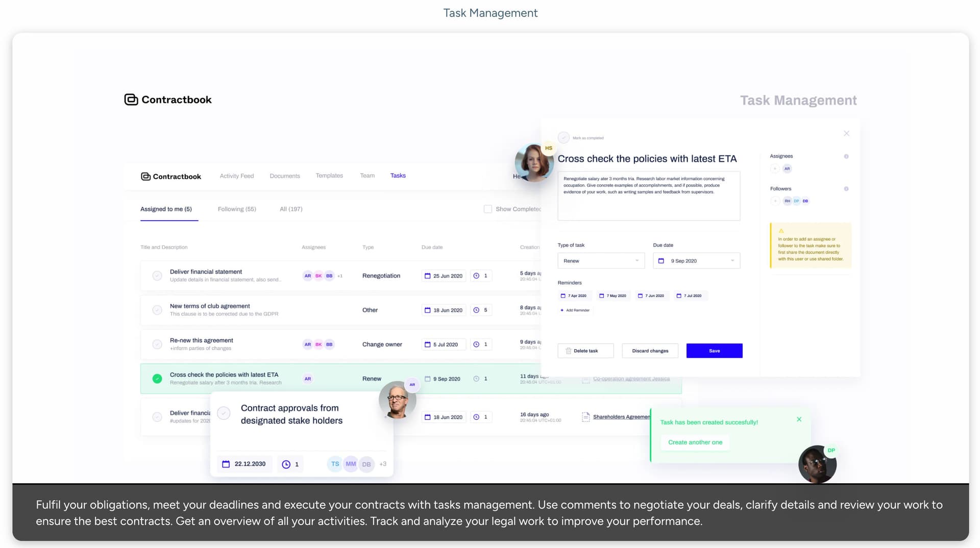Open the Due date dropdown showing 9 Sep 2020

[x=696, y=261]
